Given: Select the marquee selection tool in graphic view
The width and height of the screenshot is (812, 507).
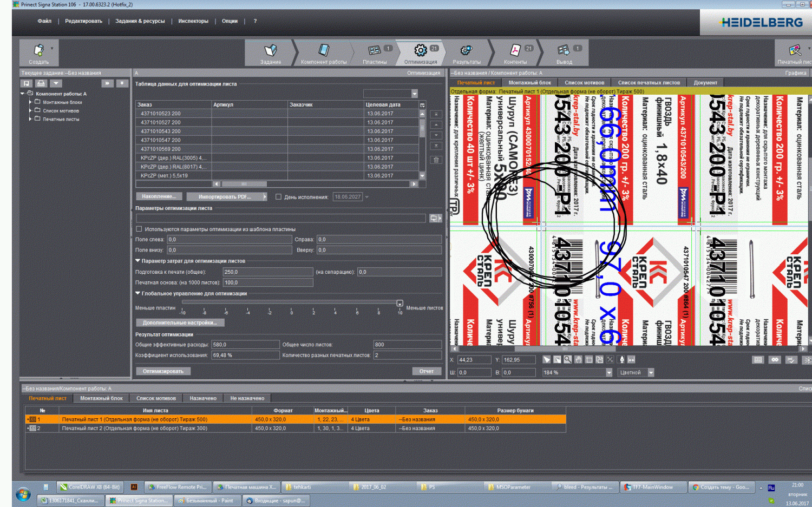Looking at the screenshot, I should (557, 359).
